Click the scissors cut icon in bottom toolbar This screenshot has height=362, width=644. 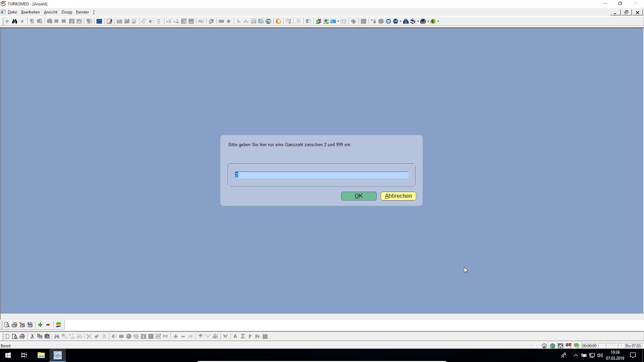(32, 336)
